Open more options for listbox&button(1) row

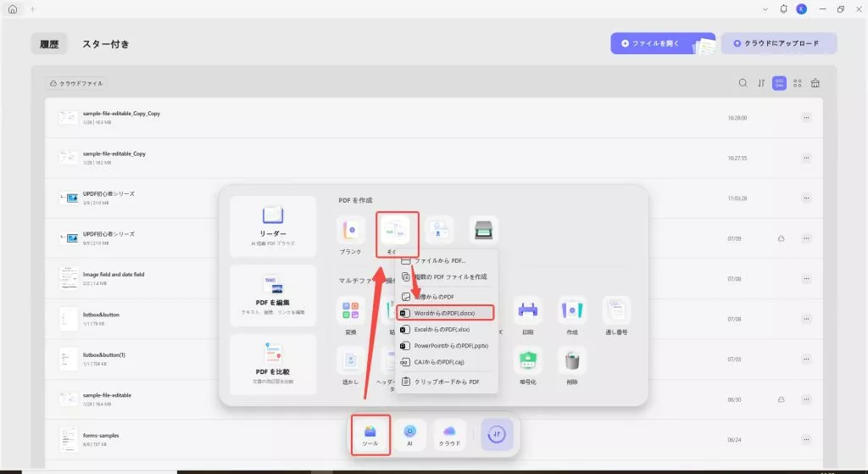(806, 360)
